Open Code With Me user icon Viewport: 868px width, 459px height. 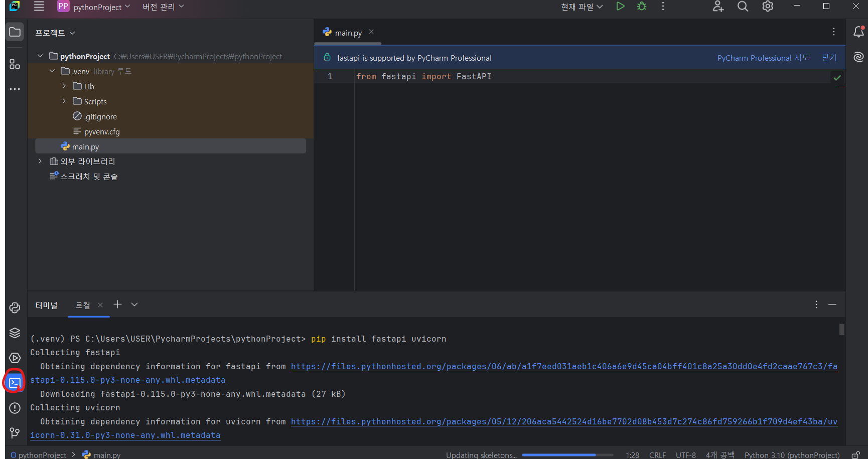pos(718,7)
